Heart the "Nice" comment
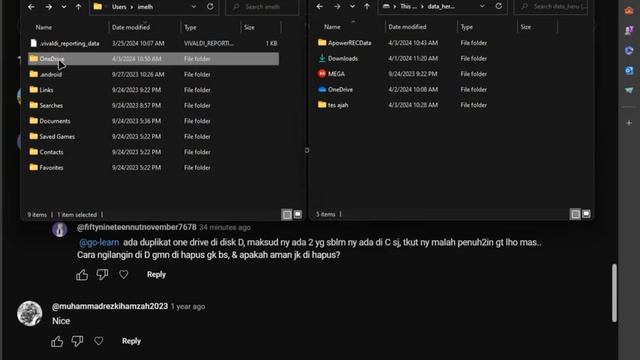Image resolution: width=640 pixels, height=360 pixels. click(x=98, y=341)
